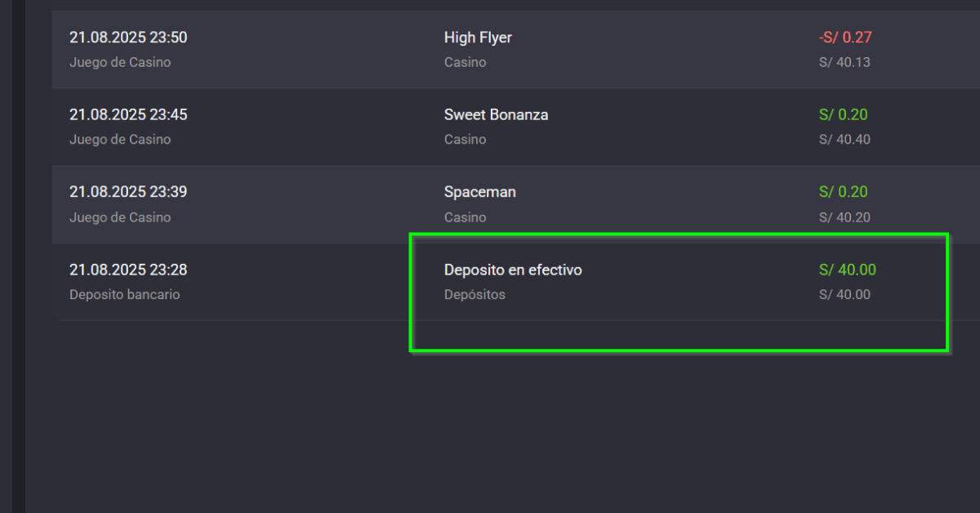Click the Deposito bancario label
Viewport: 980px width, 513px height.
click(124, 294)
